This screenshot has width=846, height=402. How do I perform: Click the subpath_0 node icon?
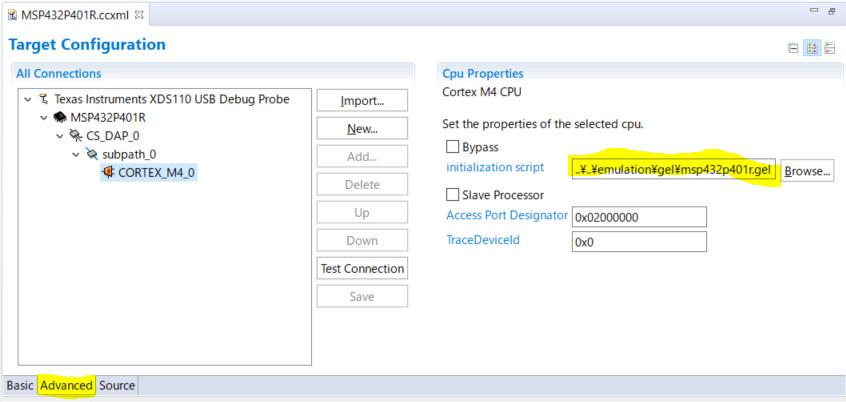tap(92, 154)
